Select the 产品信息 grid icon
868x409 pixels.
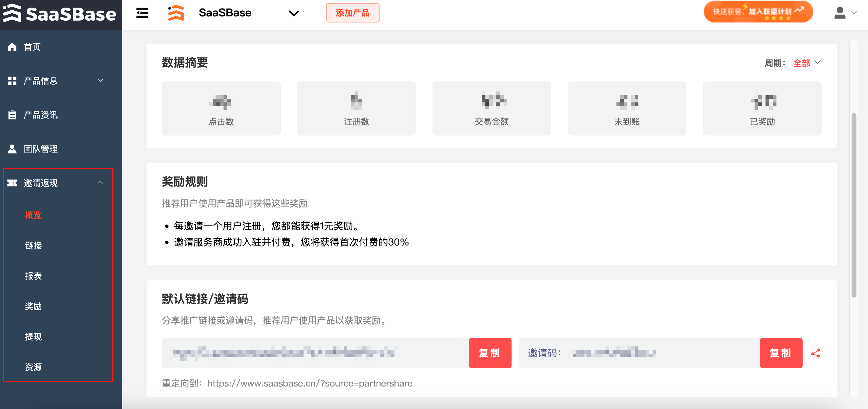(x=12, y=81)
